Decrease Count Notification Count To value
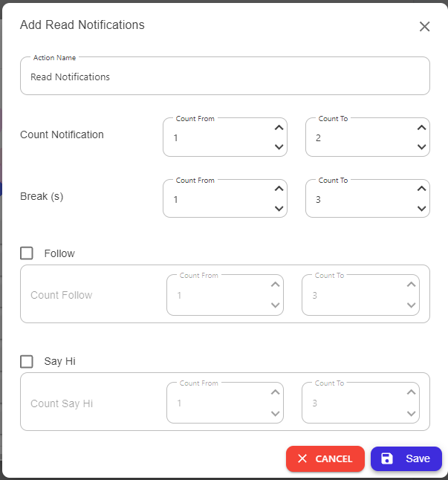This screenshot has width=448, height=480. (x=422, y=147)
